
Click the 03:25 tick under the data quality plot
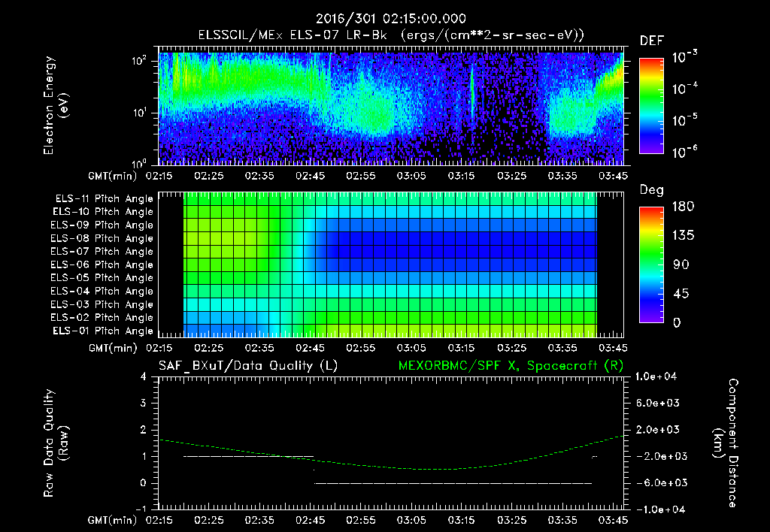coord(511,520)
